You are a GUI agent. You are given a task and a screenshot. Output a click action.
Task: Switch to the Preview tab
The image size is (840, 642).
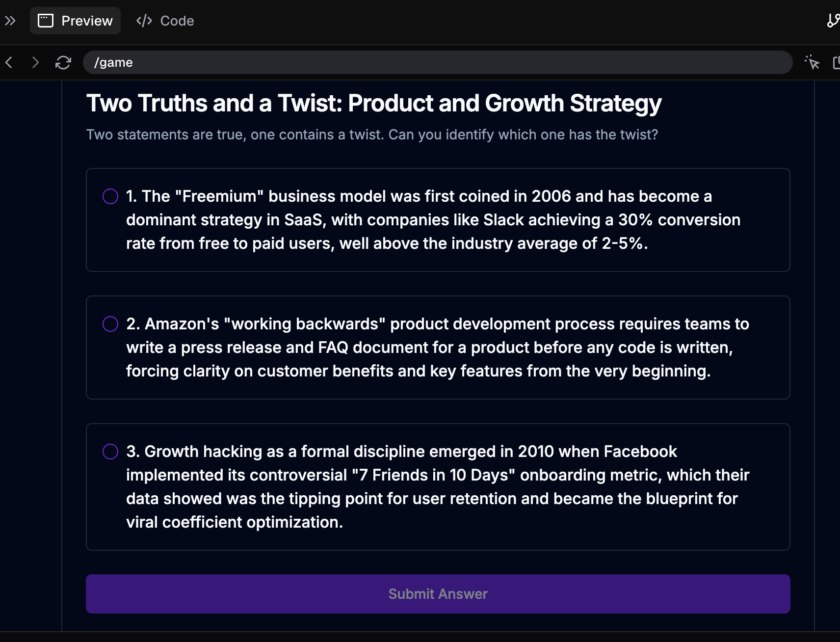click(75, 21)
